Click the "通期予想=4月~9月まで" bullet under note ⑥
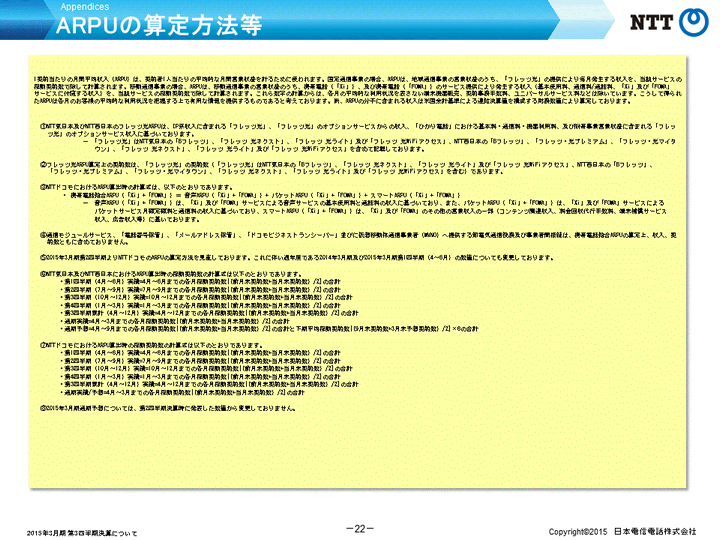This screenshot has width=720, height=540. tap(271, 329)
